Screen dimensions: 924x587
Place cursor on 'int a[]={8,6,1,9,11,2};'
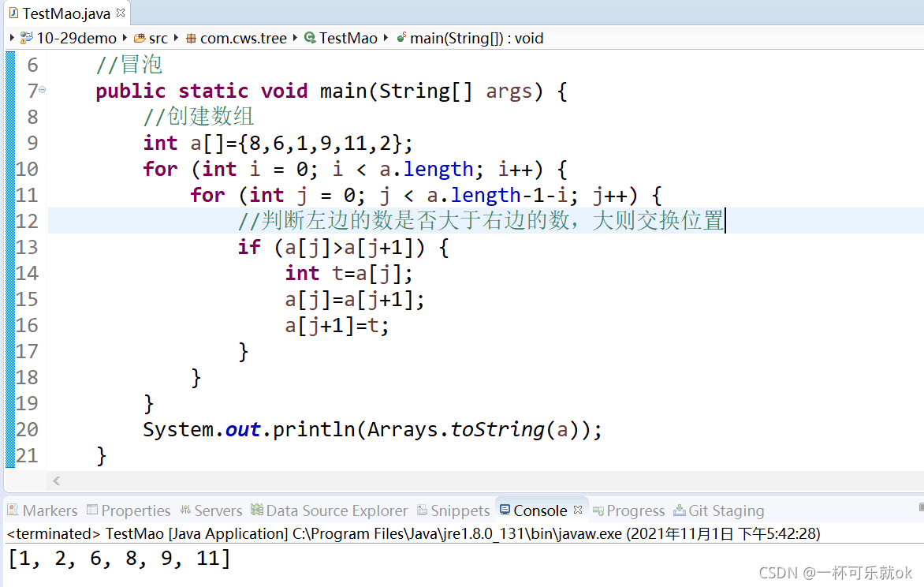[278, 144]
